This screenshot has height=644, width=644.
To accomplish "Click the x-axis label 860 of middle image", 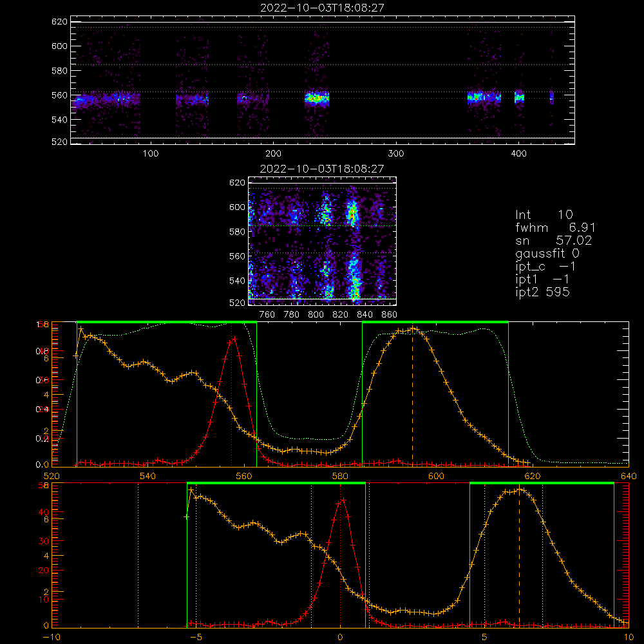I will (x=390, y=315).
